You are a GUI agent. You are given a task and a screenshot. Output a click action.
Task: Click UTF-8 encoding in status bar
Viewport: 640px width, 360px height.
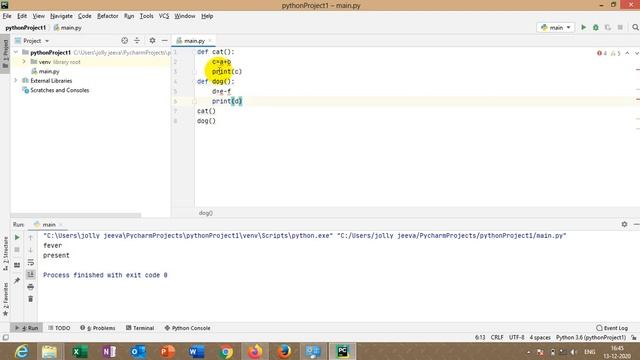pyautogui.click(x=516, y=338)
